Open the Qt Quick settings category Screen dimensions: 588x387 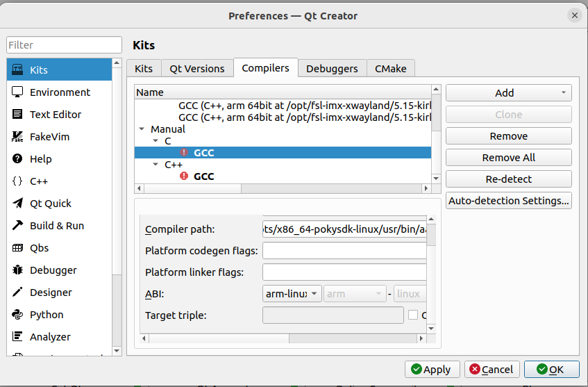pyautogui.click(x=50, y=204)
